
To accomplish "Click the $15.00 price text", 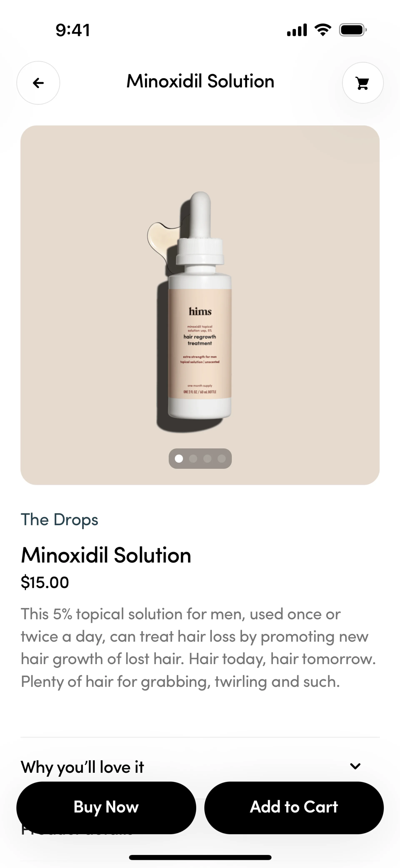I will [45, 582].
